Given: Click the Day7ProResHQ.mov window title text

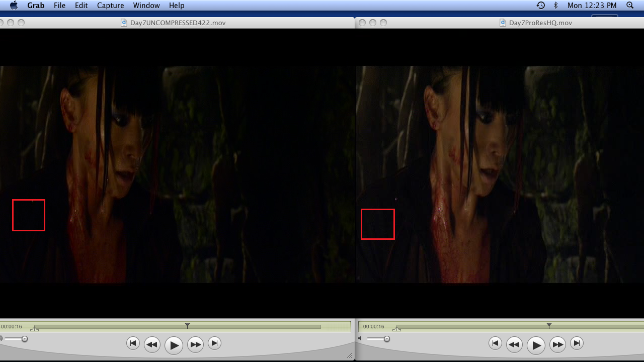Looking at the screenshot, I should [x=540, y=23].
